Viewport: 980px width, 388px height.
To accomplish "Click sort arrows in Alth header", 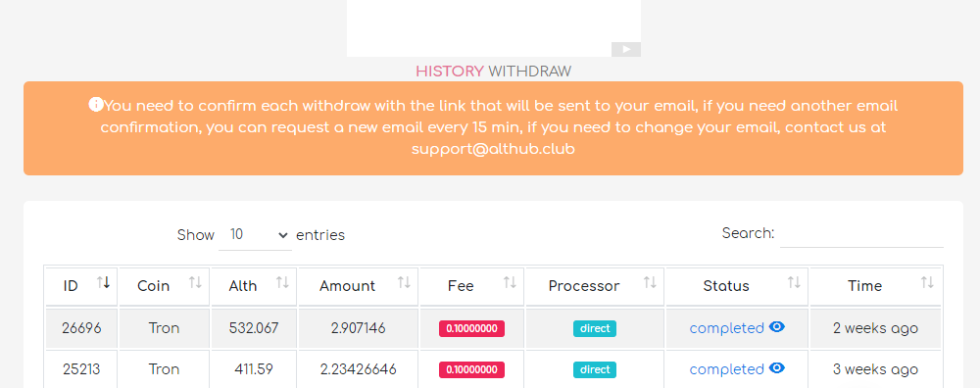I will pyautogui.click(x=282, y=282).
